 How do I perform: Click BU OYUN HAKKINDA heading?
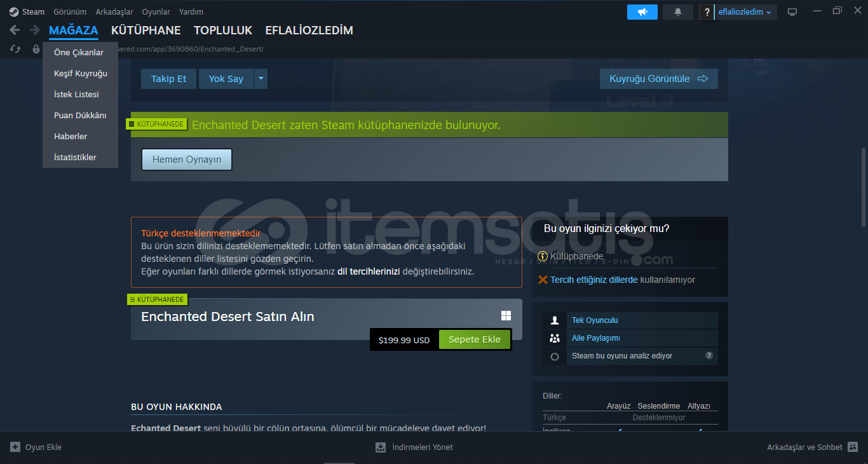[177, 407]
